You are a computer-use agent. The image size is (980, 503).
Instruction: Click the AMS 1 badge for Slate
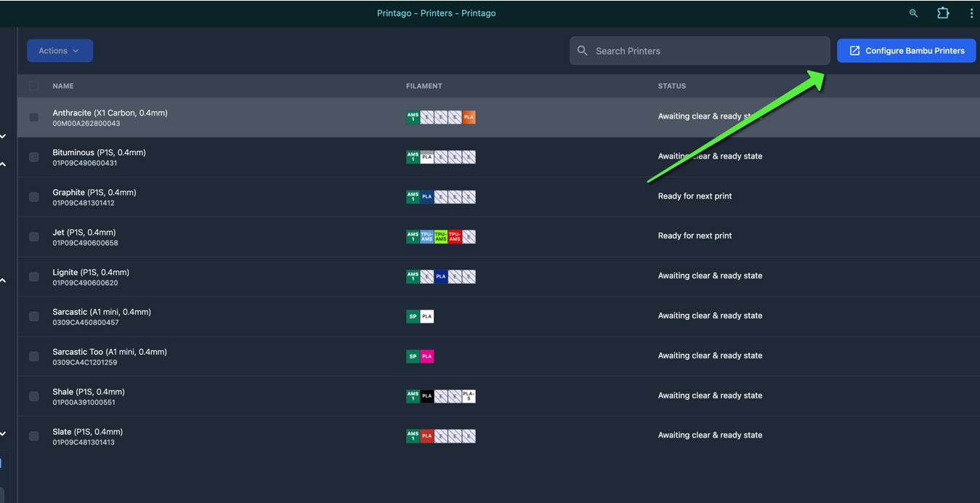pos(413,436)
